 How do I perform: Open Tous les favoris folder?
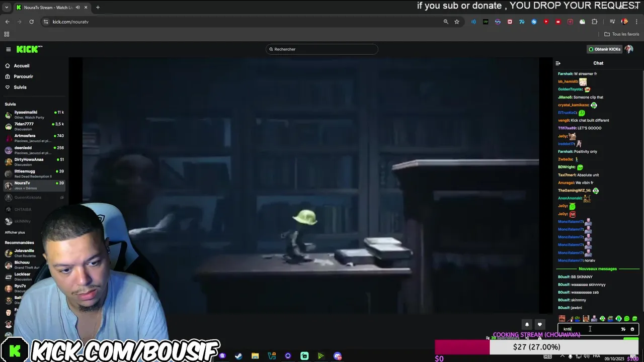tap(622, 34)
